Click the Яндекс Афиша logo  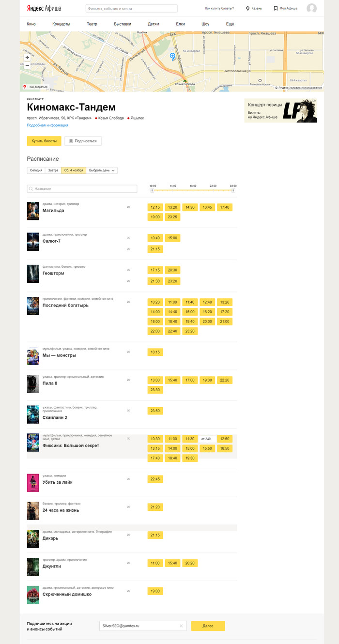47,8
